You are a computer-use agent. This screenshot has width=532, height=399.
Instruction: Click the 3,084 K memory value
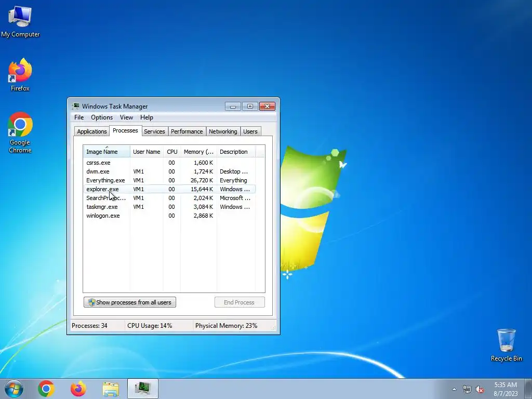pyautogui.click(x=203, y=207)
